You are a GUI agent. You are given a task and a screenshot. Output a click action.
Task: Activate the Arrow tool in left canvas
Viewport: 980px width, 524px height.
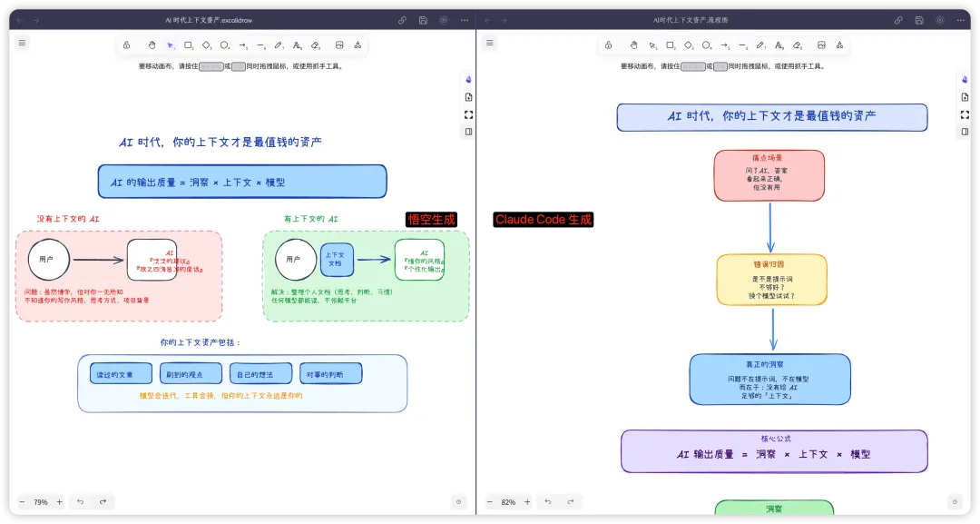(x=243, y=45)
